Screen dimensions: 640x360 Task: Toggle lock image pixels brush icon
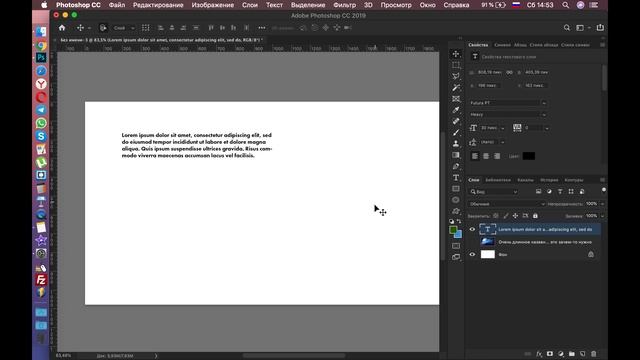506,216
